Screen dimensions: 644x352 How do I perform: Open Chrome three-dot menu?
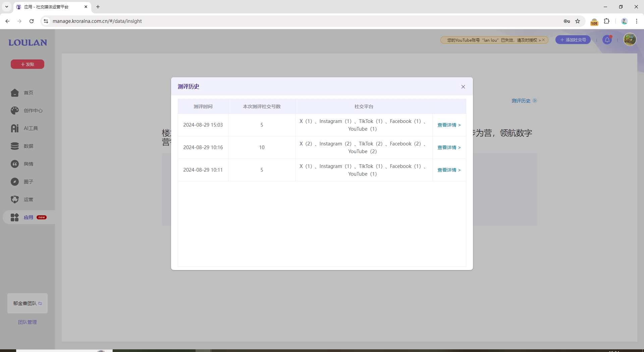(637, 21)
